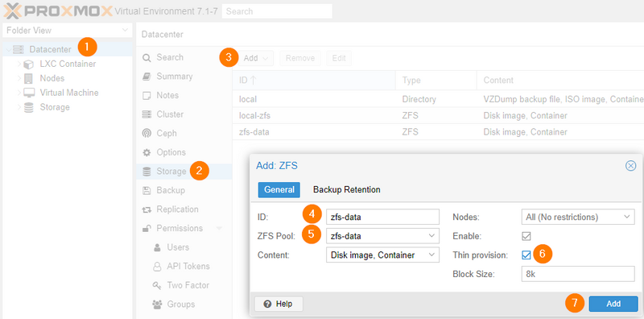Click the Notes sticky-note icon
This screenshot has width=644, height=319.
147,95
